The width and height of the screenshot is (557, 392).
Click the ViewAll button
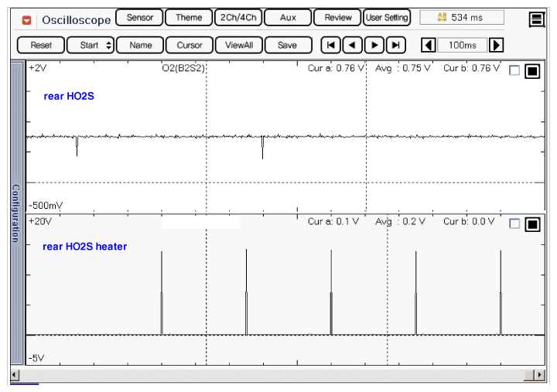click(239, 46)
